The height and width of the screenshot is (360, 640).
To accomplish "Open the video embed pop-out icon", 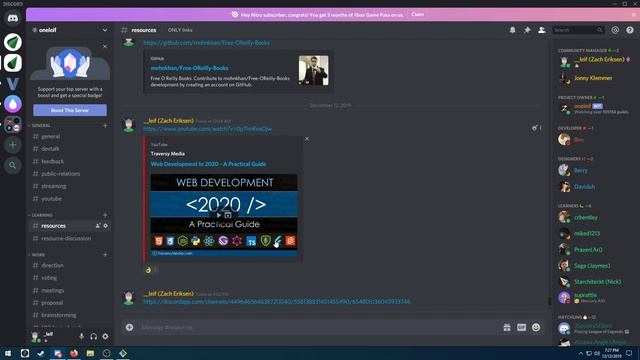I will point(228,215).
